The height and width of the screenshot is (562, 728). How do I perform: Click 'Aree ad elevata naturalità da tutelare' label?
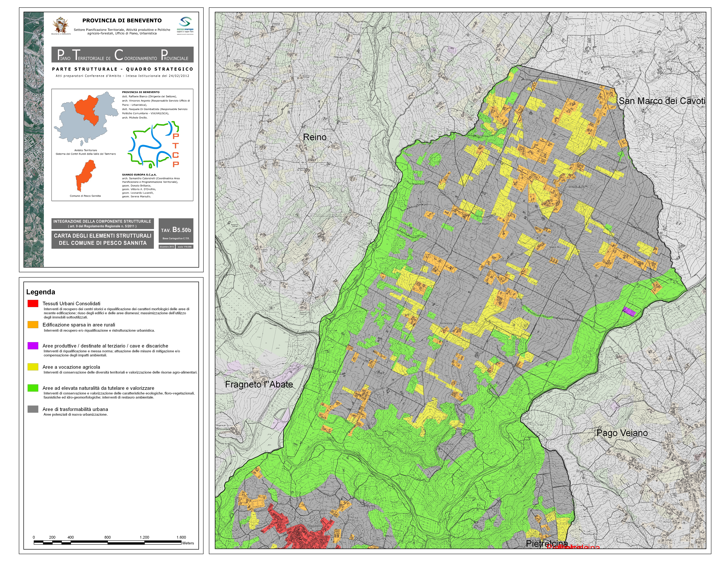tap(98, 388)
